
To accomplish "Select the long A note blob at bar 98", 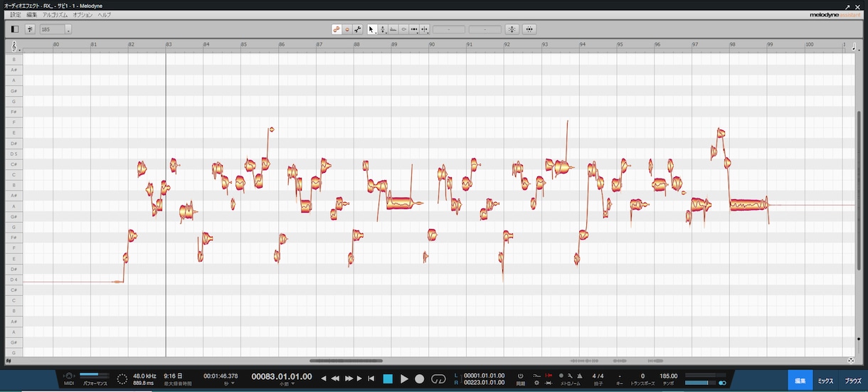I will pyautogui.click(x=748, y=206).
